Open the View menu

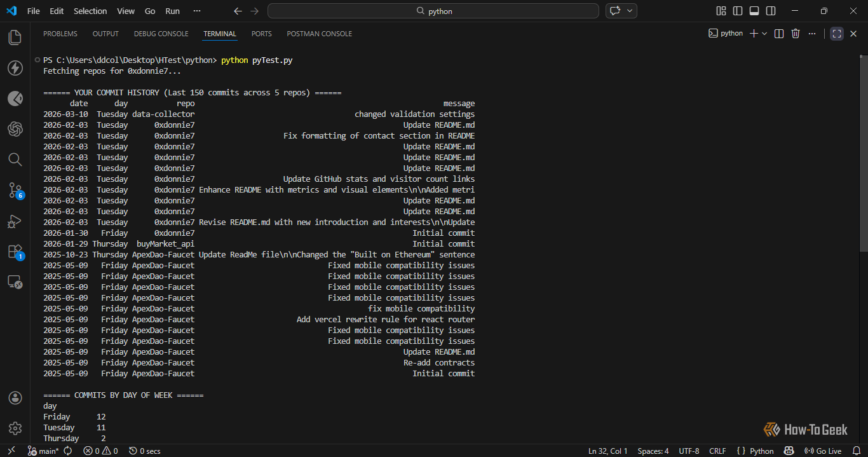126,11
